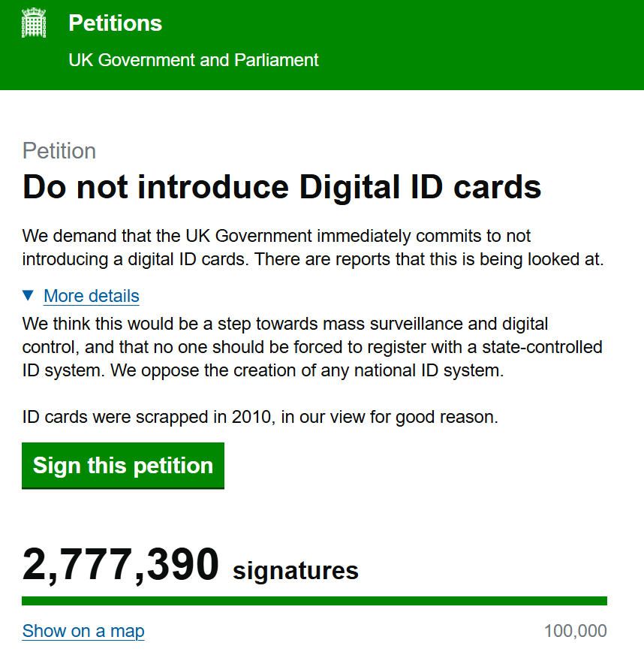Click the grey "Petition" label above the title
644x667 pixels.
coord(59,151)
